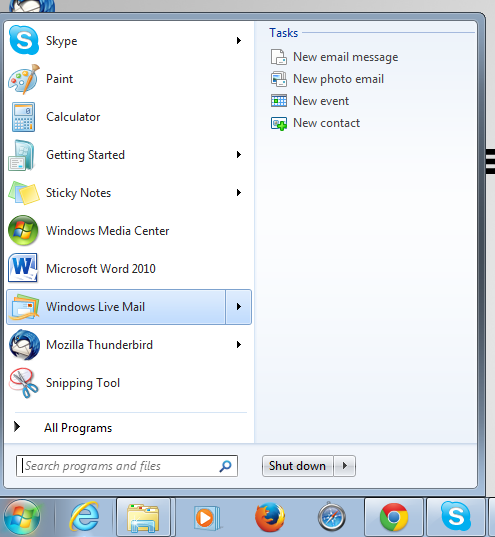The width and height of the screenshot is (495, 537).
Task: Click the Skype icon in Start menu
Action: point(24,40)
